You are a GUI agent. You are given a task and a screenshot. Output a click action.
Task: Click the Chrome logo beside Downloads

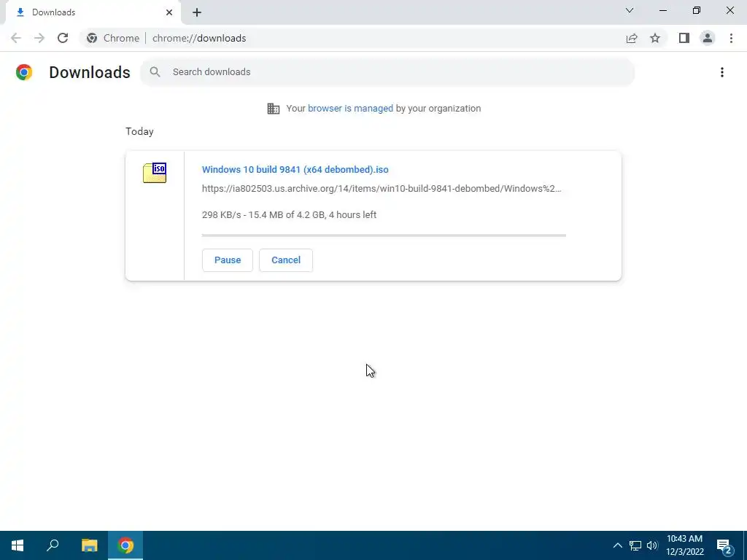coord(24,72)
